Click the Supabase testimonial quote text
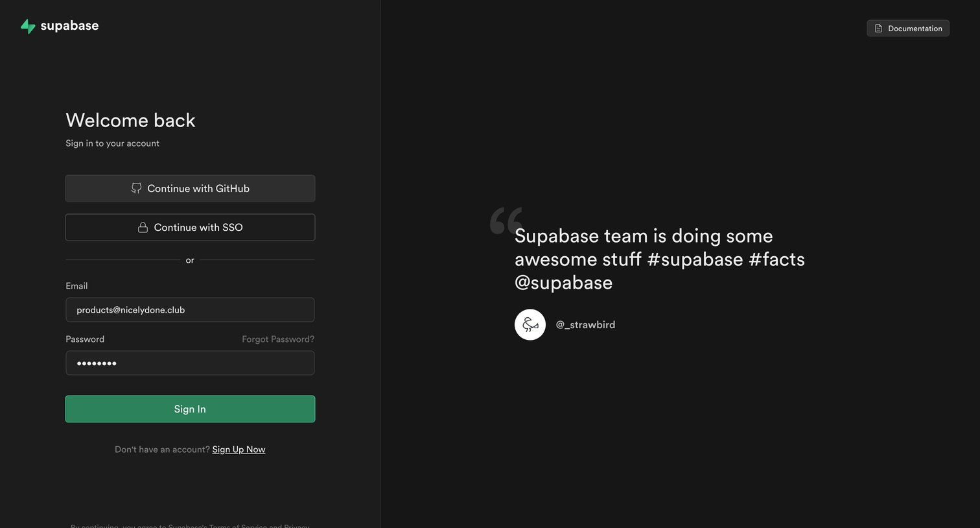The height and width of the screenshot is (528, 980). point(660,259)
